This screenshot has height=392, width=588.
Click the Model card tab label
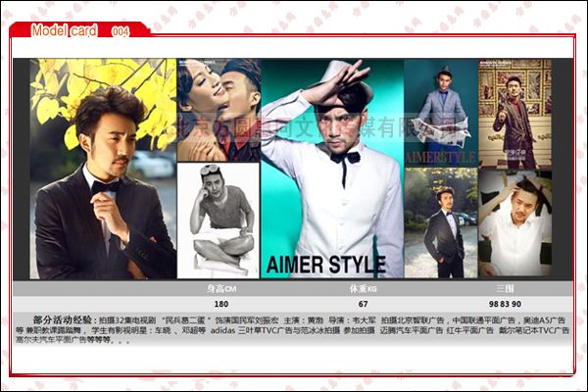click(x=64, y=30)
